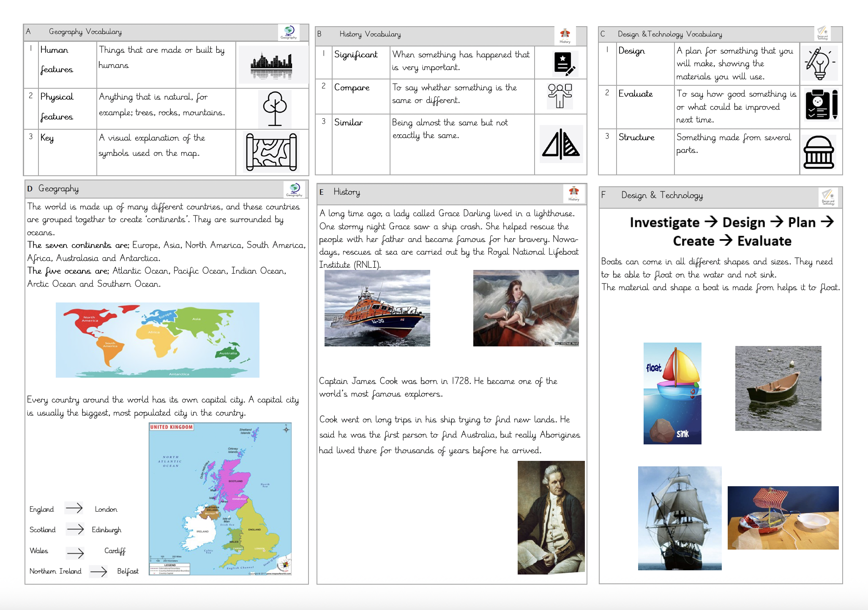Click the lightbulb pencil Design icon
The height and width of the screenshot is (610, 868).
point(819,64)
